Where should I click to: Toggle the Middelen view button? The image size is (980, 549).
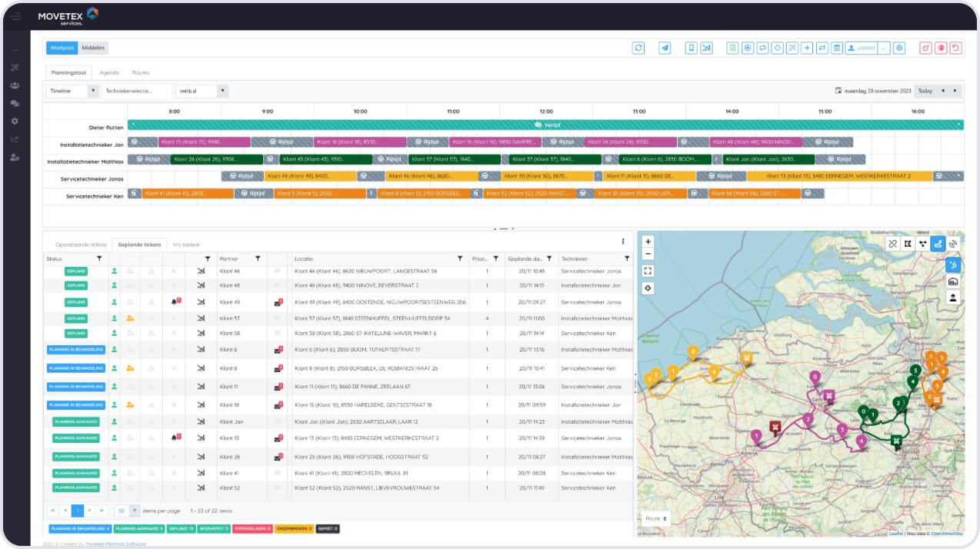pos(93,48)
